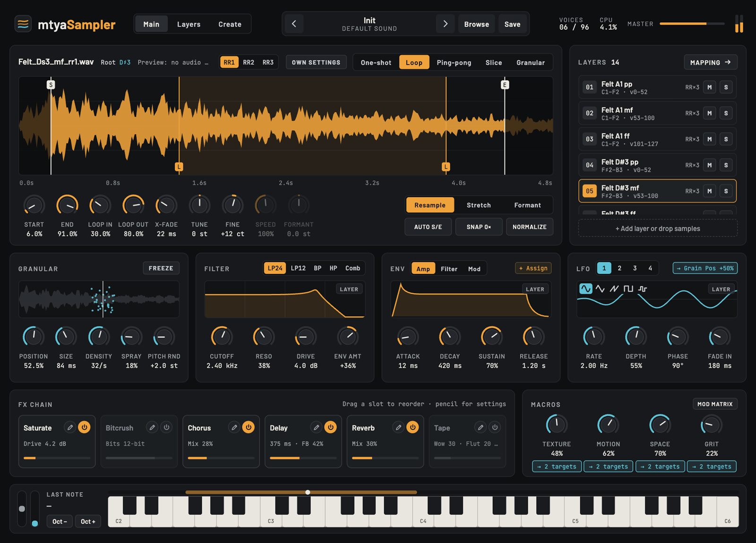The image size is (756, 543).
Task: Edit Delay effect settings with pencil icon
Action: (316, 427)
